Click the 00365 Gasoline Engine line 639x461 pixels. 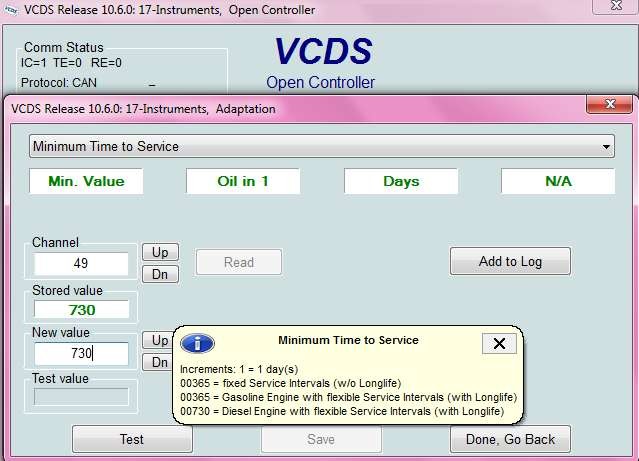348,397
